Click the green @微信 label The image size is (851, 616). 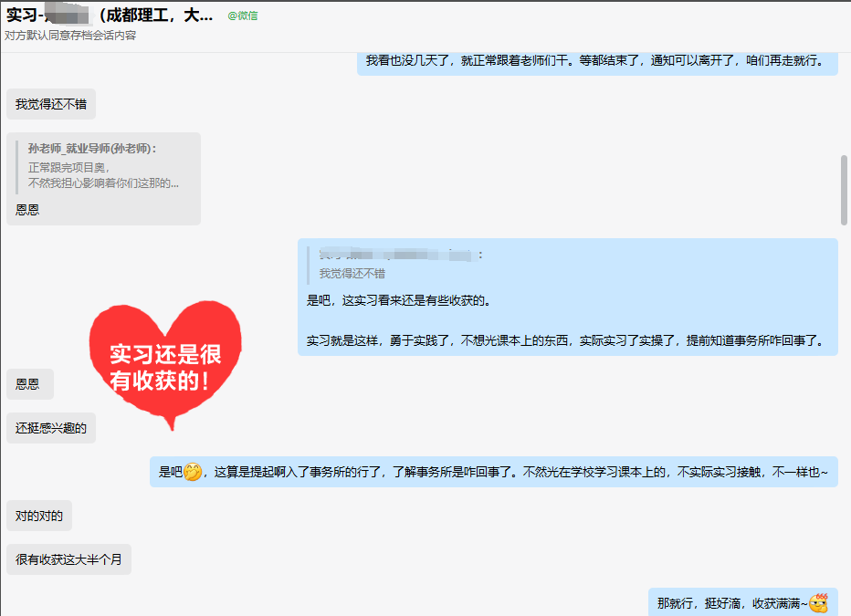click(243, 16)
